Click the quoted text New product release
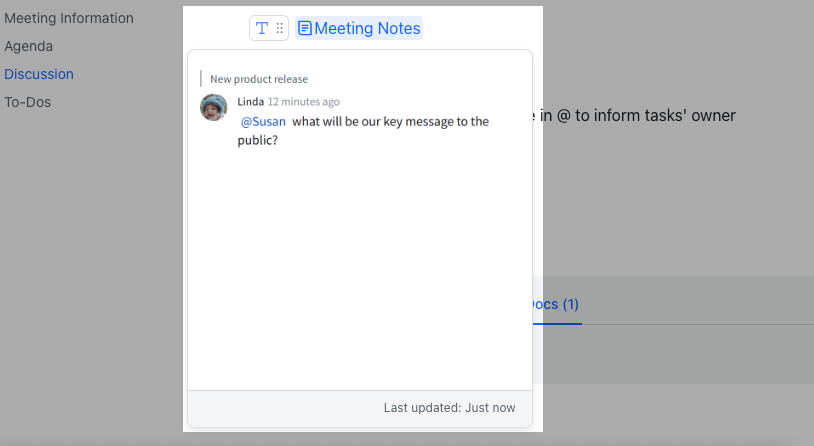 click(x=259, y=79)
